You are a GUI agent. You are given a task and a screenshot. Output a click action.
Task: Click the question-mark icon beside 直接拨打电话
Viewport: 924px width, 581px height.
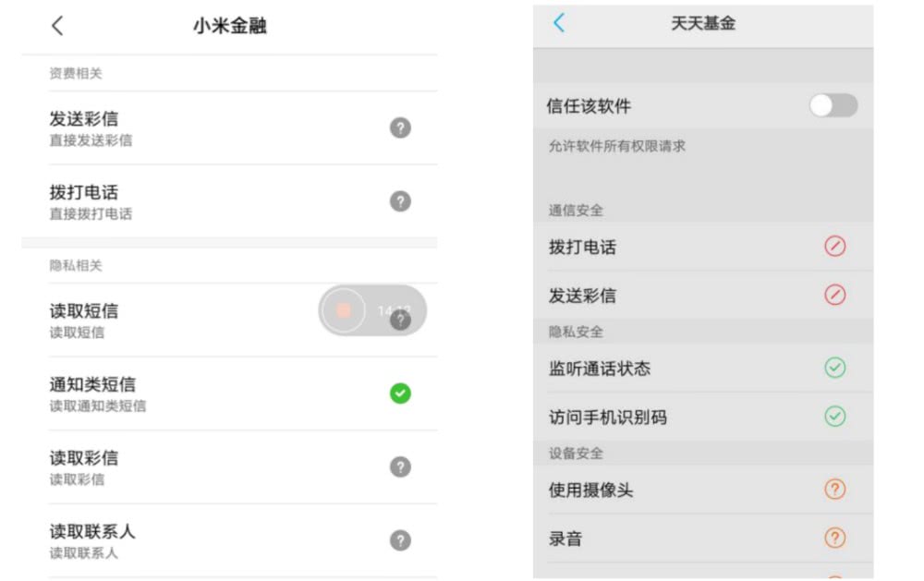(x=400, y=201)
